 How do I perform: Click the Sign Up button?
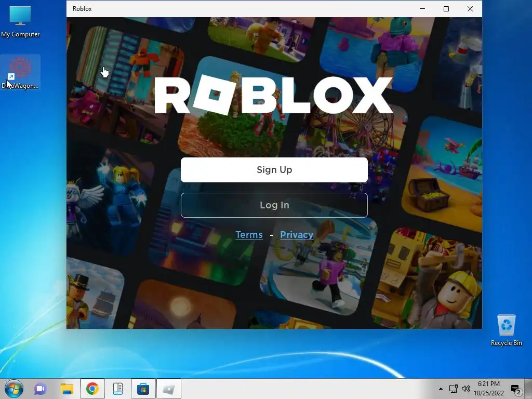274,170
